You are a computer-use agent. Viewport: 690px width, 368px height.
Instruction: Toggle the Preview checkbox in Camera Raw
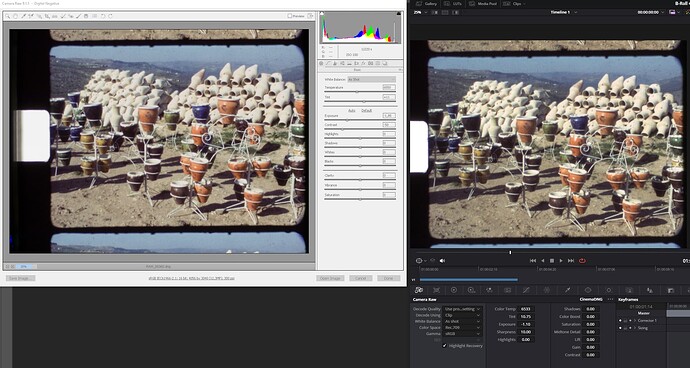(x=290, y=16)
